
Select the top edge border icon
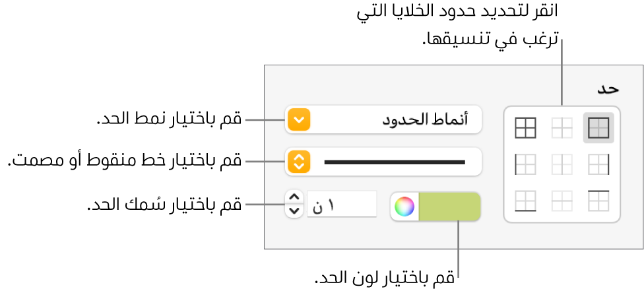tap(598, 199)
